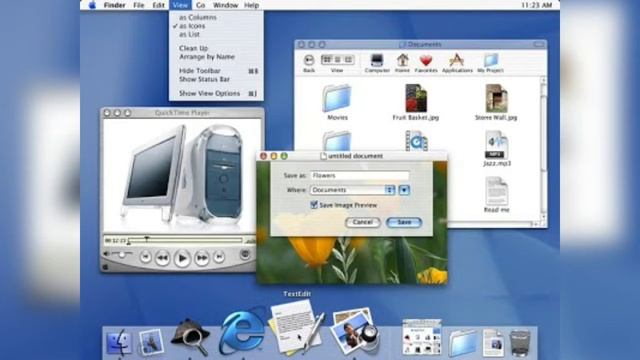Screen dimensions: 640x360
Task: Go to Home in Documents toolbar
Action: tap(402, 63)
